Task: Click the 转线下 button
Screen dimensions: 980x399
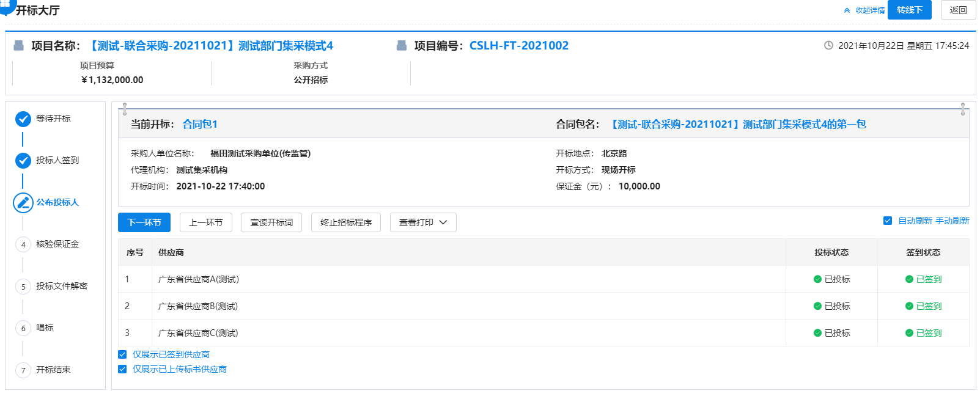Action: pyautogui.click(x=909, y=10)
